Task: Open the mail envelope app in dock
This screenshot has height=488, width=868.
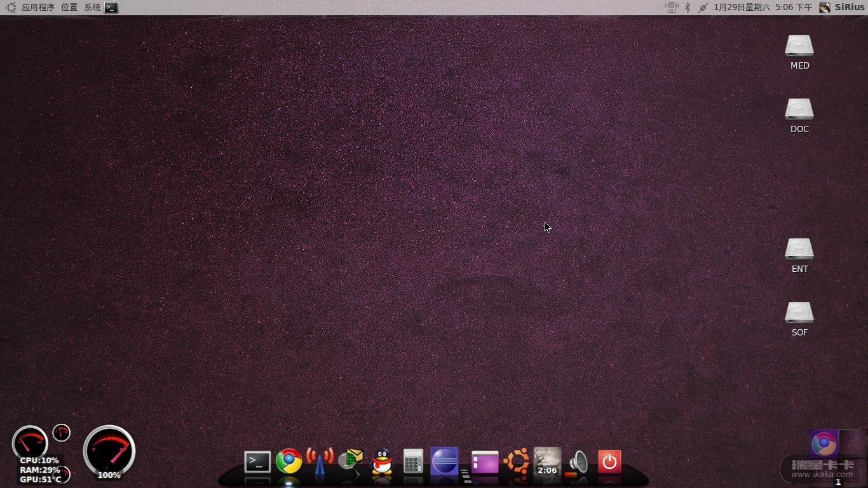Action: [x=350, y=461]
